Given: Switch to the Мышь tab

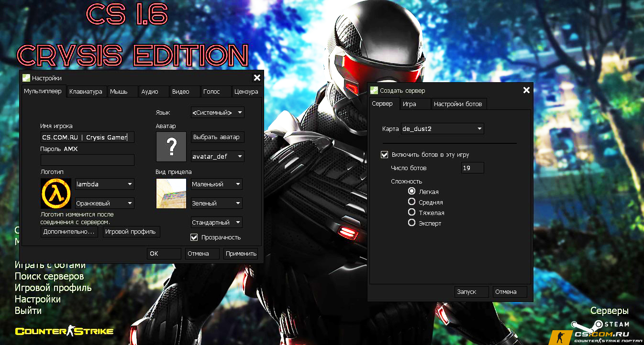Looking at the screenshot, I should coord(122,91).
